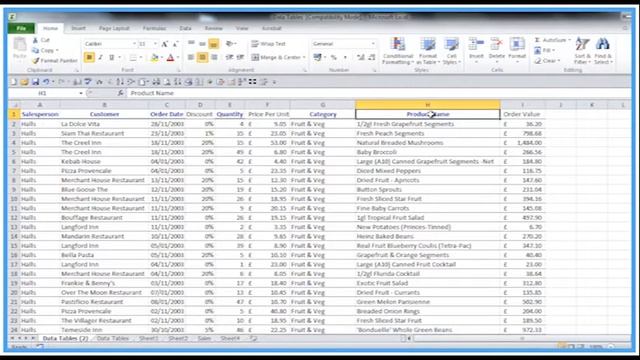640x360 pixels.
Task: Click Save in the quick toolbar
Action: [x=36, y=82]
